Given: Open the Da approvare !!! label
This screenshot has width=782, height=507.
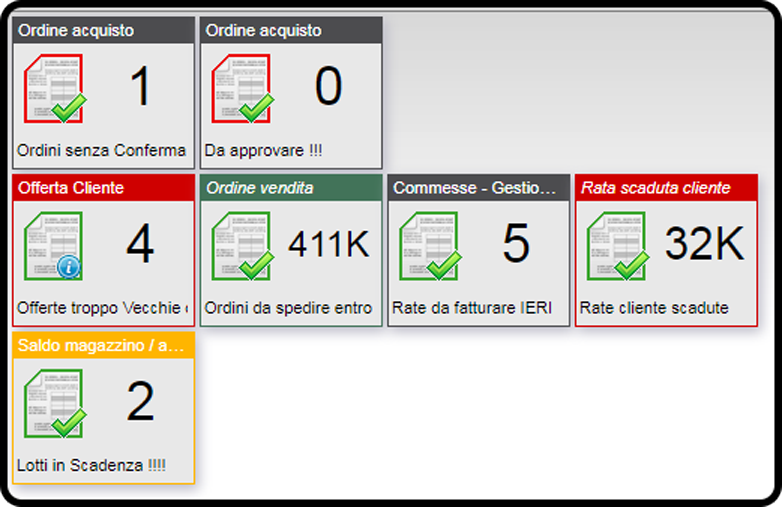Looking at the screenshot, I should [263, 150].
